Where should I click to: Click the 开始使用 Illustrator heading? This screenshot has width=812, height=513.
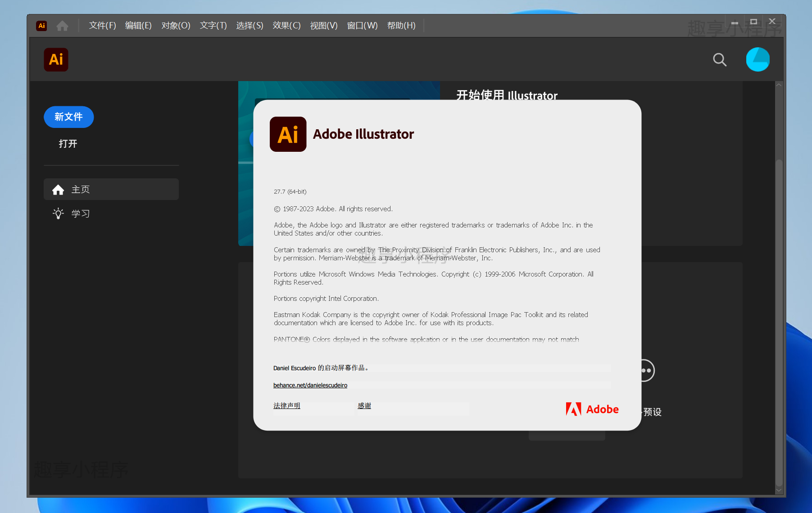(x=507, y=95)
